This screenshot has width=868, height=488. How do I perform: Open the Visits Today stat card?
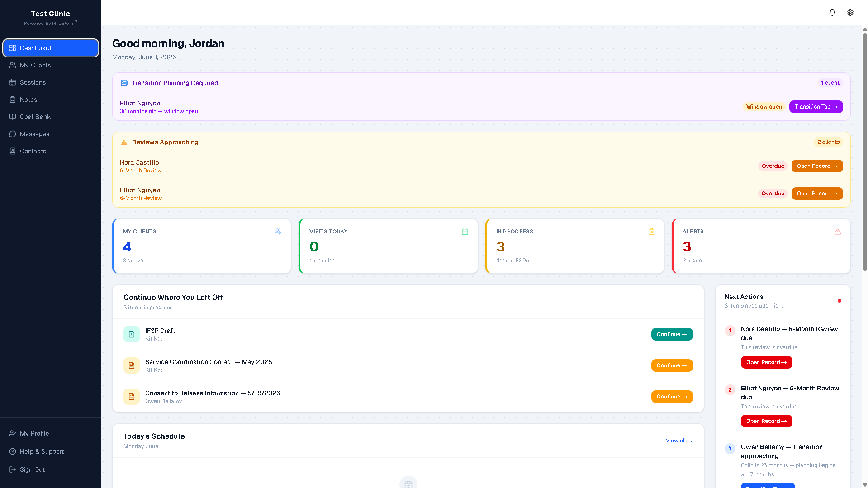388,246
